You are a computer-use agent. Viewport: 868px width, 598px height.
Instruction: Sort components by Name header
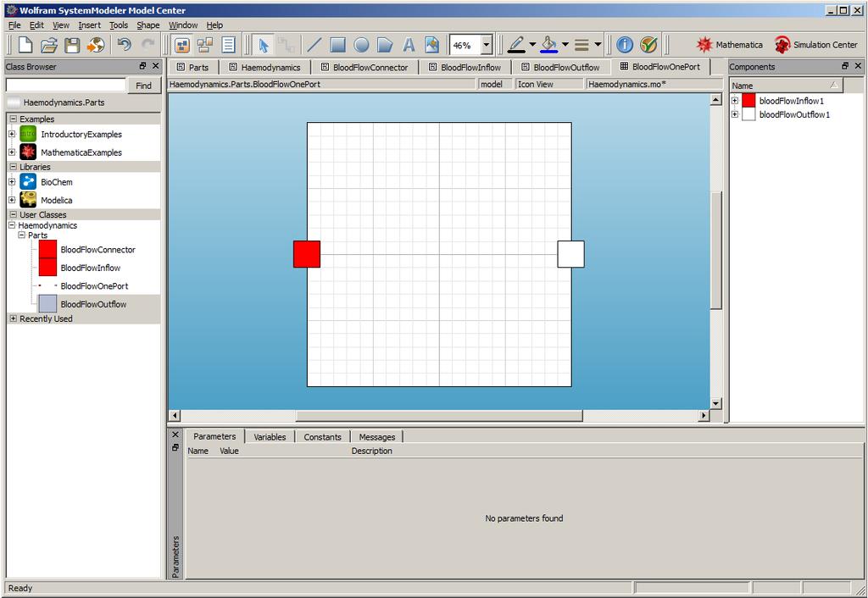point(786,86)
